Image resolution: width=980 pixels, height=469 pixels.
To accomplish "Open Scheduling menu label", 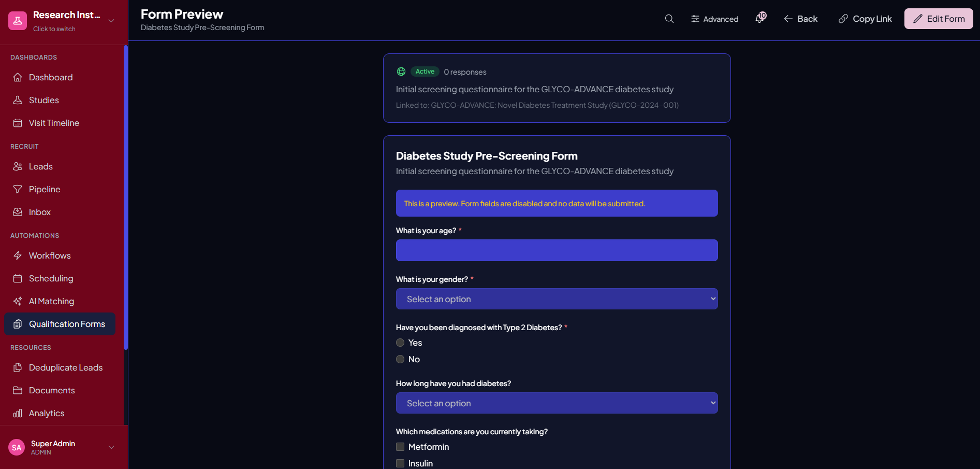I will (51, 278).
